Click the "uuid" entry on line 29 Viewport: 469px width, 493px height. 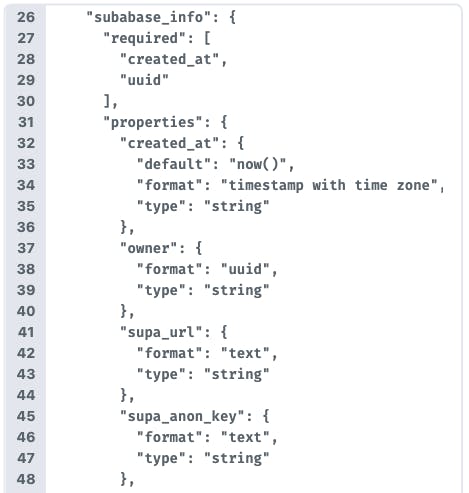(145, 80)
